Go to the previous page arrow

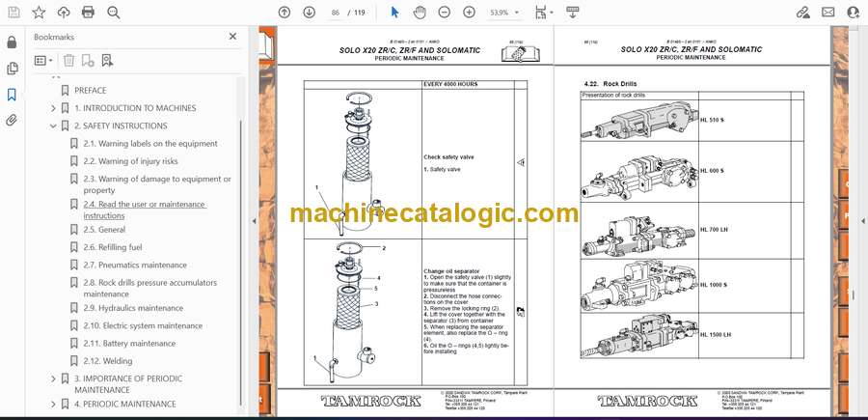285,13
